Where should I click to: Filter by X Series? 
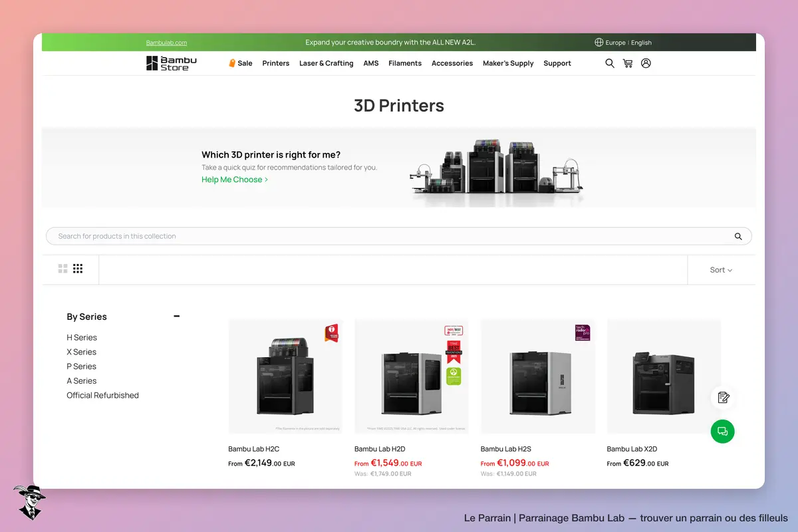click(x=81, y=352)
